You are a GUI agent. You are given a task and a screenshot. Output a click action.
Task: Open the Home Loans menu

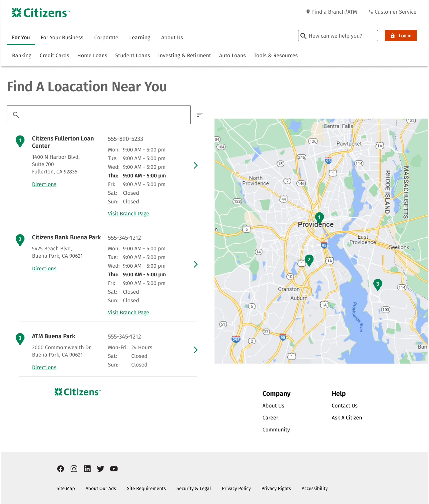tap(92, 56)
